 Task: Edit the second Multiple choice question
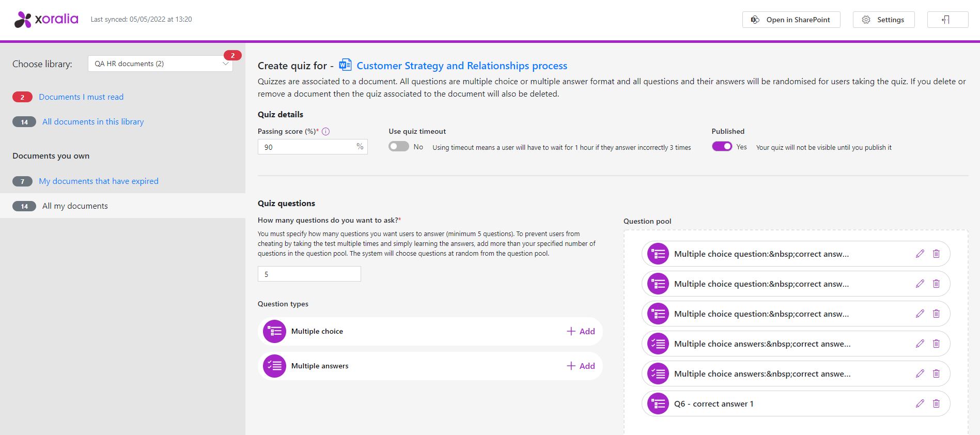coord(920,284)
